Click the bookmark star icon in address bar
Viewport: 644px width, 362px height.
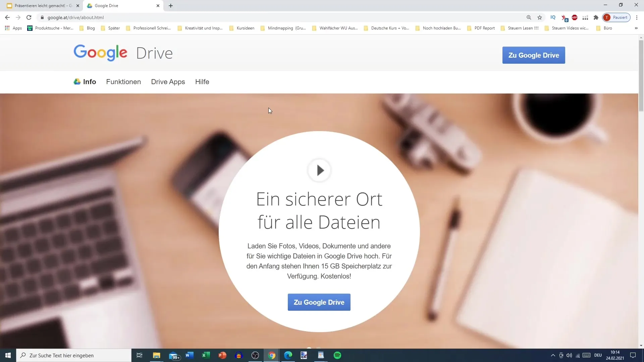540,18
